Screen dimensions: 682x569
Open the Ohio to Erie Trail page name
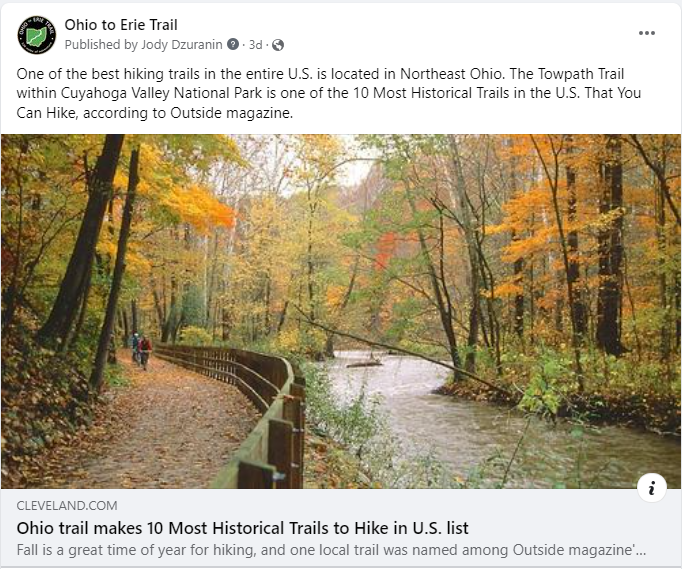point(121,25)
